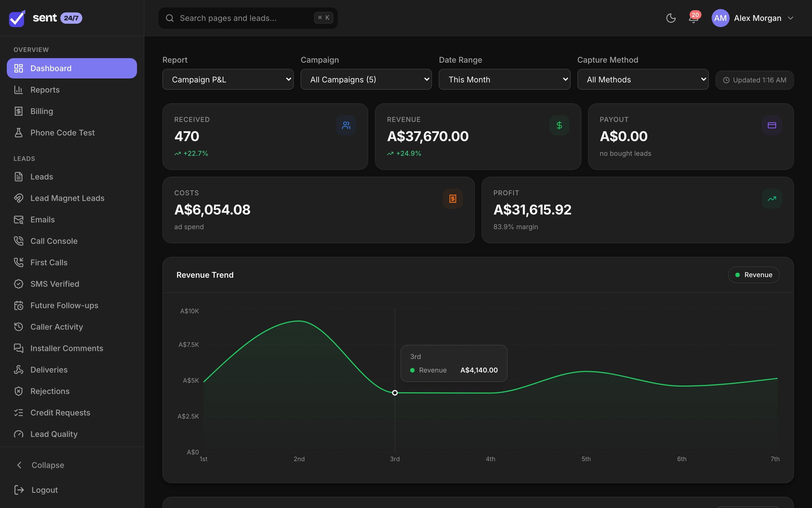The width and height of the screenshot is (812, 508).
Task: Click the AM user avatar
Action: pyautogui.click(x=720, y=18)
